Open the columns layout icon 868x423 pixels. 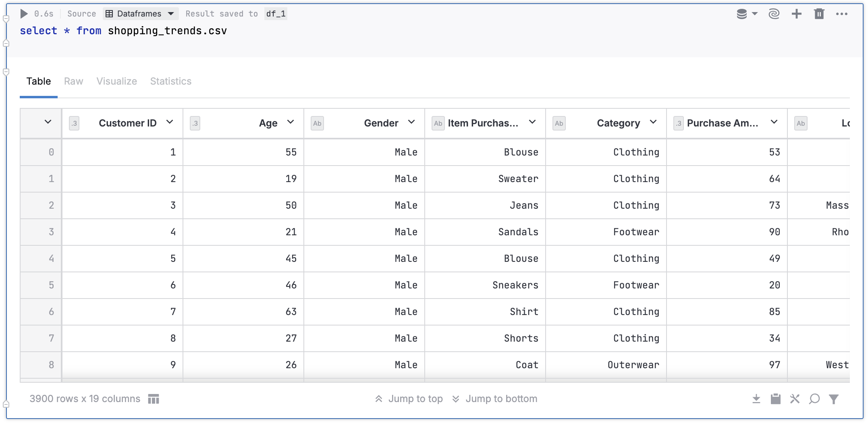154,399
